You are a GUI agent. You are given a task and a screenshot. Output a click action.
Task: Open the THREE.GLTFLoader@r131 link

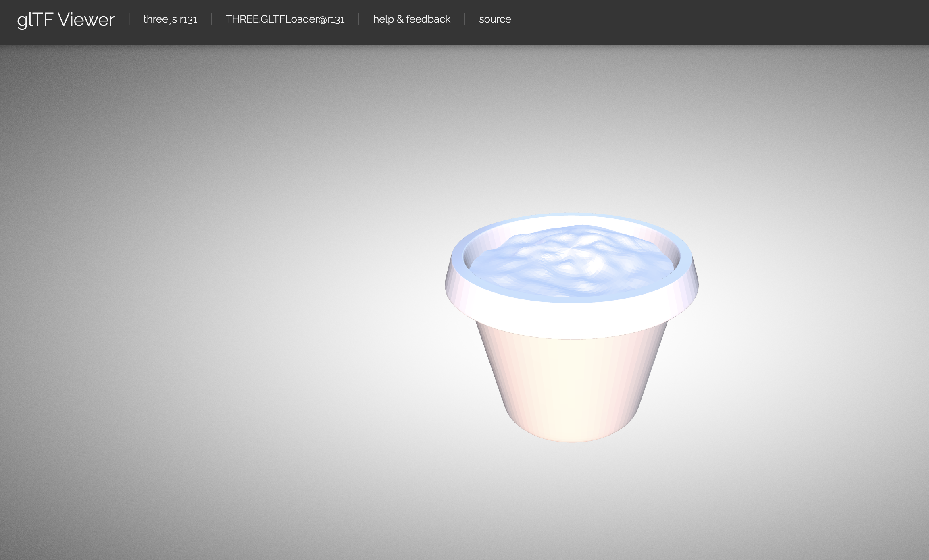click(x=285, y=19)
